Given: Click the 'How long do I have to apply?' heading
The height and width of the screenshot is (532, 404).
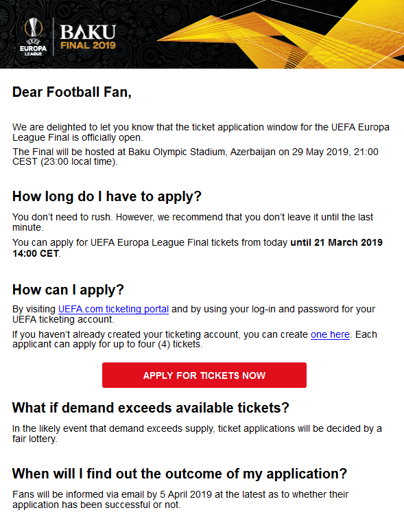Looking at the screenshot, I should point(107,197).
